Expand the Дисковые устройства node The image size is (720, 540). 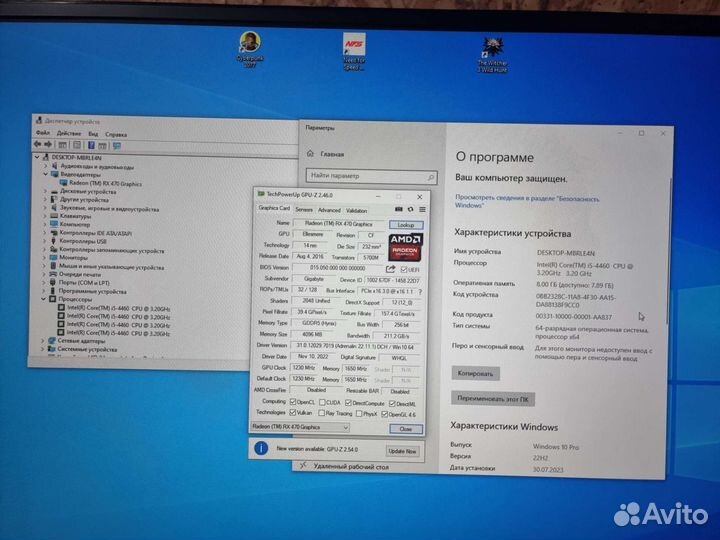pos(45,191)
